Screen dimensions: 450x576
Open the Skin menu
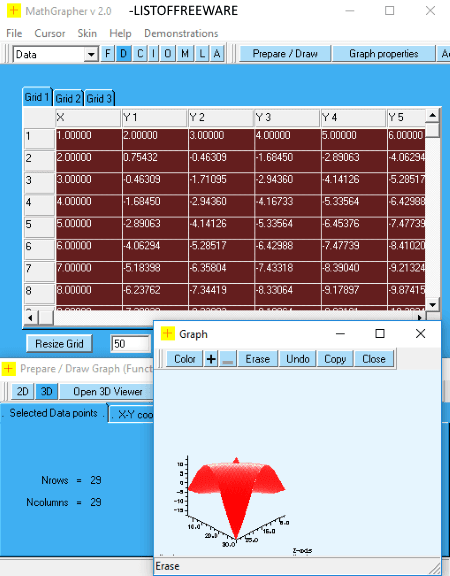[x=87, y=33]
